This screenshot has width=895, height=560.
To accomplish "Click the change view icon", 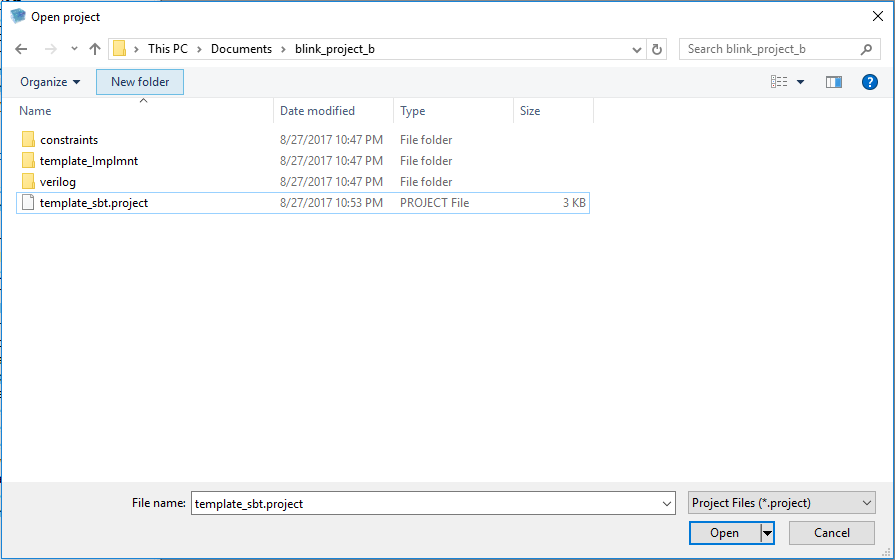I will pyautogui.click(x=779, y=82).
